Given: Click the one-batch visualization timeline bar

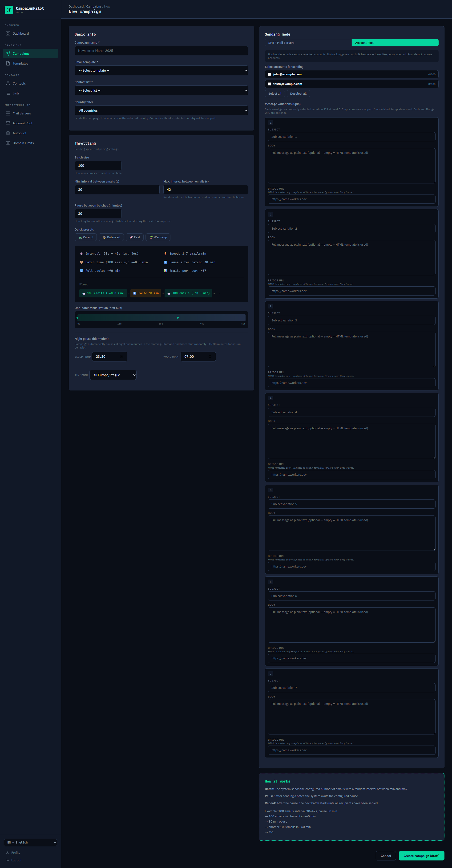Looking at the screenshot, I should 161,317.
